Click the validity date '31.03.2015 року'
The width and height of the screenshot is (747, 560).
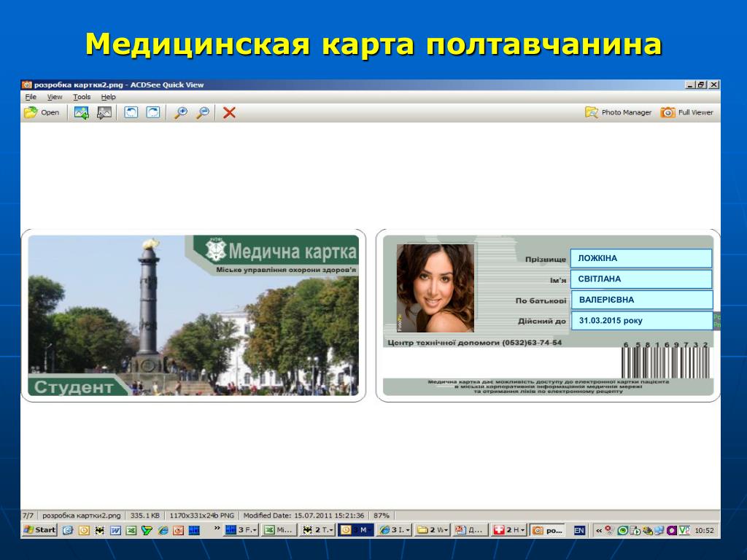pos(642,321)
